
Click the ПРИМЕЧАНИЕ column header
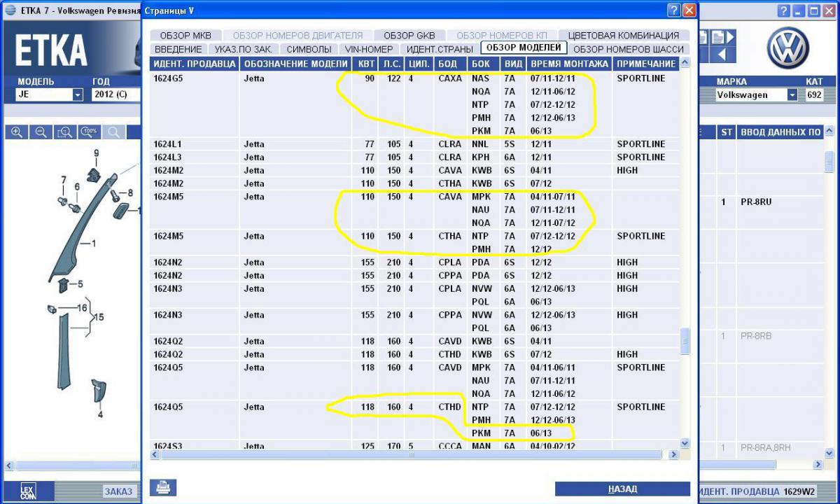pyautogui.click(x=646, y=64)
